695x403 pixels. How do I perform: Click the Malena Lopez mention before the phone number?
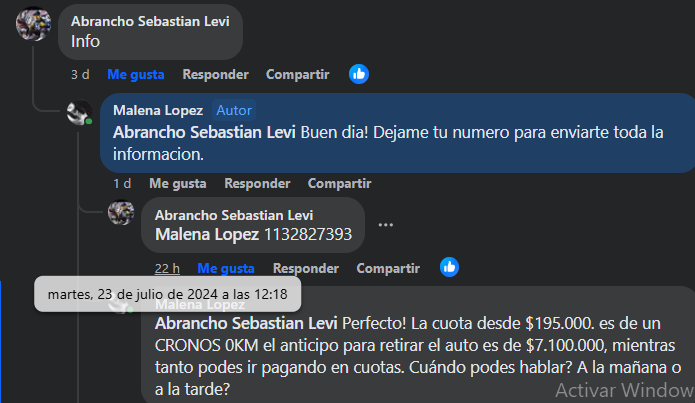pyautogui.click(x=207, y=234)
